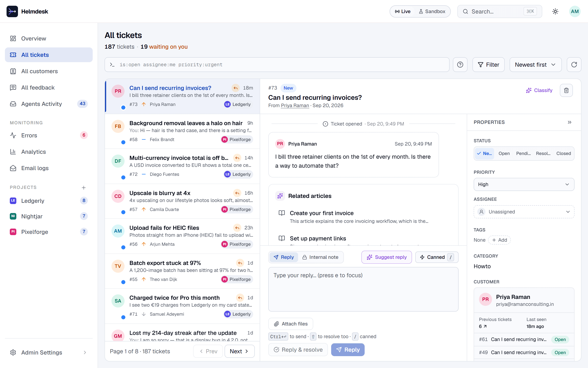
Task: Open Agents Activity page
Action: coord(49,104)
